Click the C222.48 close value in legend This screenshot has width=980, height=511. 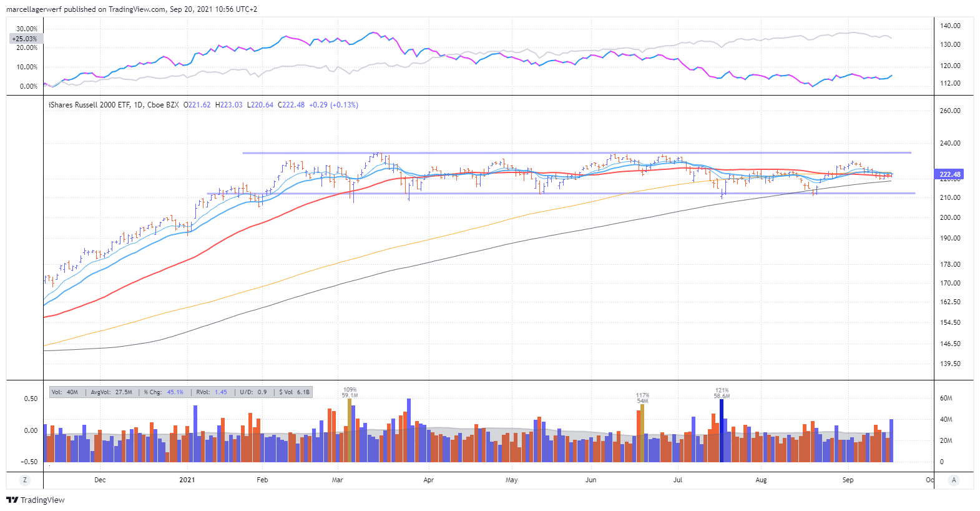pos(292,105)
